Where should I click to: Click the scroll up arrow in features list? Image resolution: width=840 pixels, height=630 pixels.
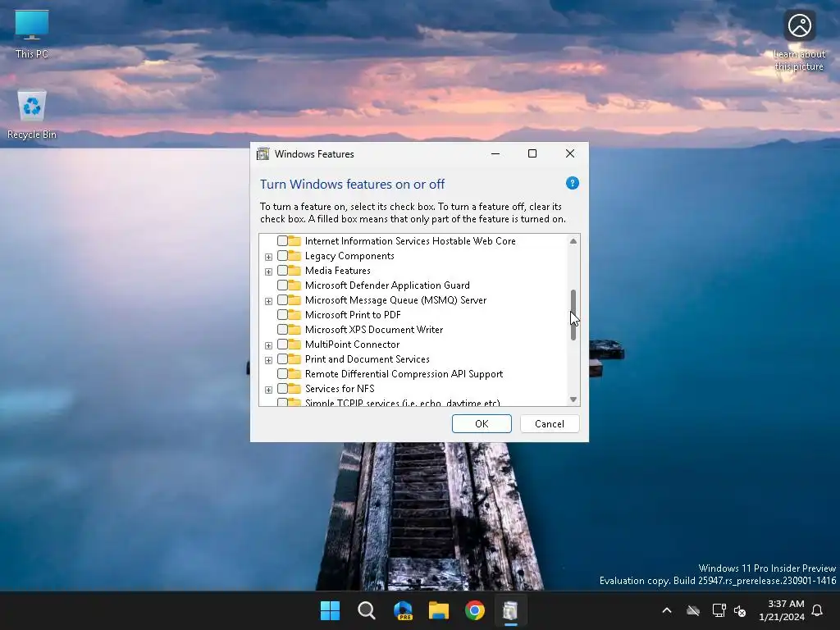pos(573,241)
